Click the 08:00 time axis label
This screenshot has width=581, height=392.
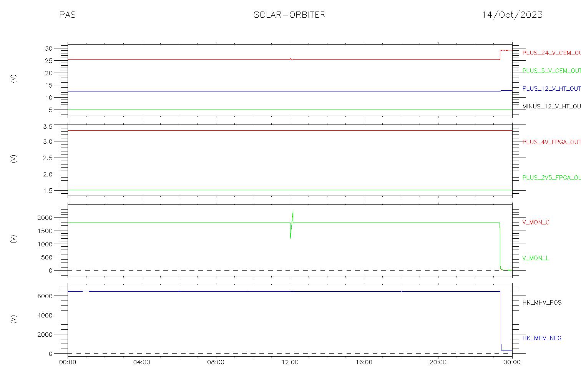tap(216, 362)
